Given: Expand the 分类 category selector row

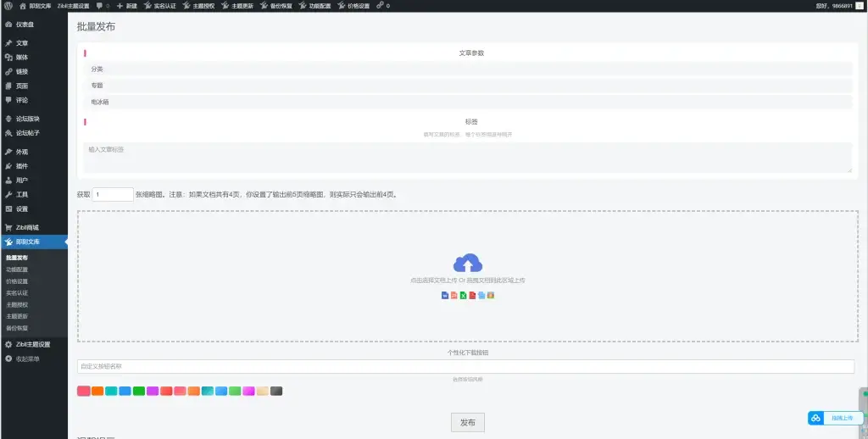Looking at the screenshot, I should (x=468, y=69).
